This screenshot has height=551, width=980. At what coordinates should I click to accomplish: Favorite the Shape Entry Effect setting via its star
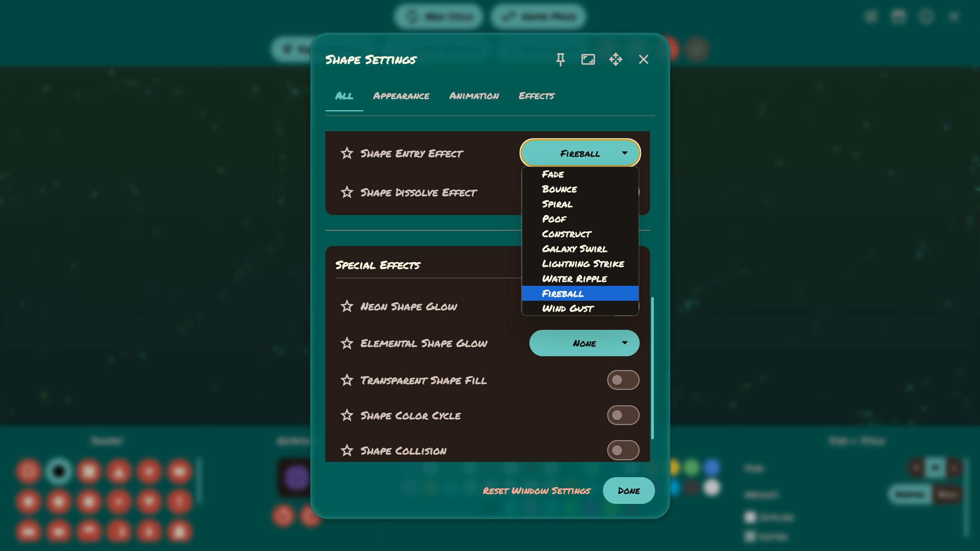pyautogui.click(x=347, y=153)
